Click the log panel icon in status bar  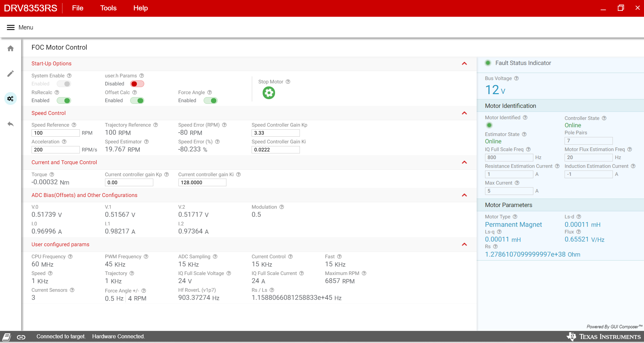tap(7, 337)
